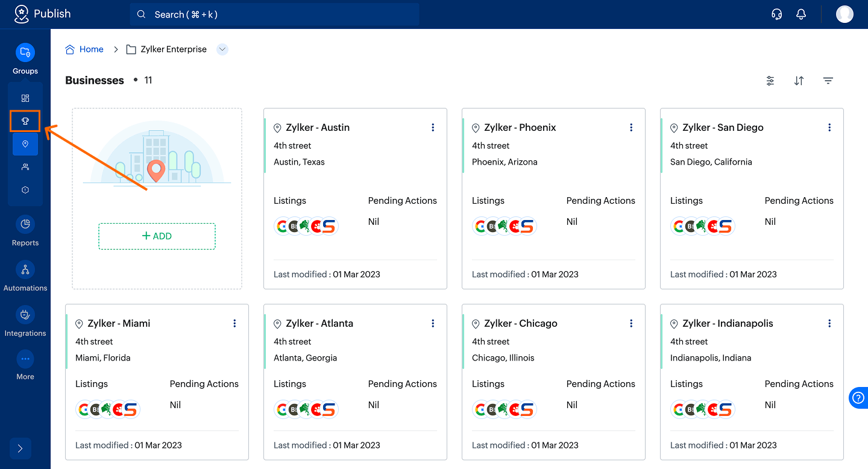868x469 pixels.
Task: Open the headset support icon
Action: coord(777,14)
